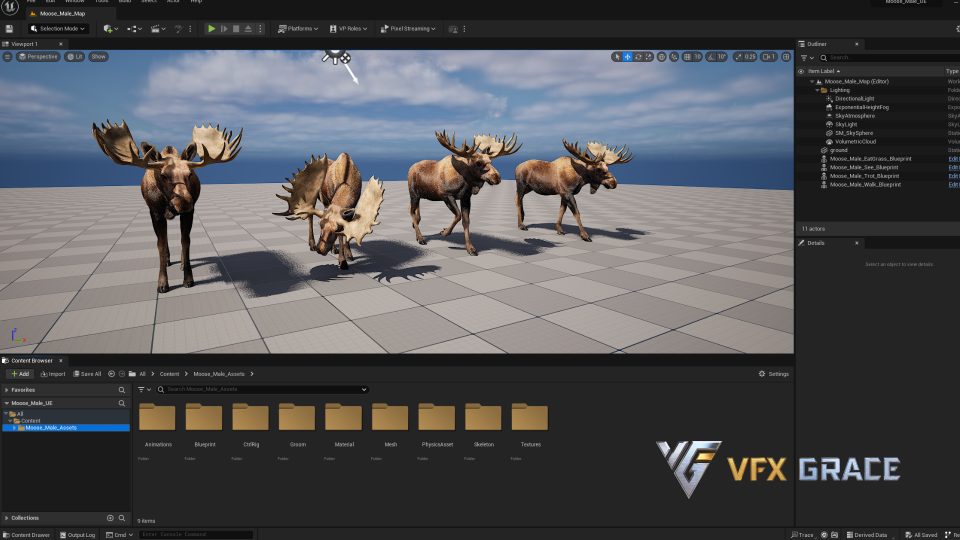Collapse Moose_Male_Map (Editor) tree node
Viewport: 960px width, 540px height.
[812, 81]
